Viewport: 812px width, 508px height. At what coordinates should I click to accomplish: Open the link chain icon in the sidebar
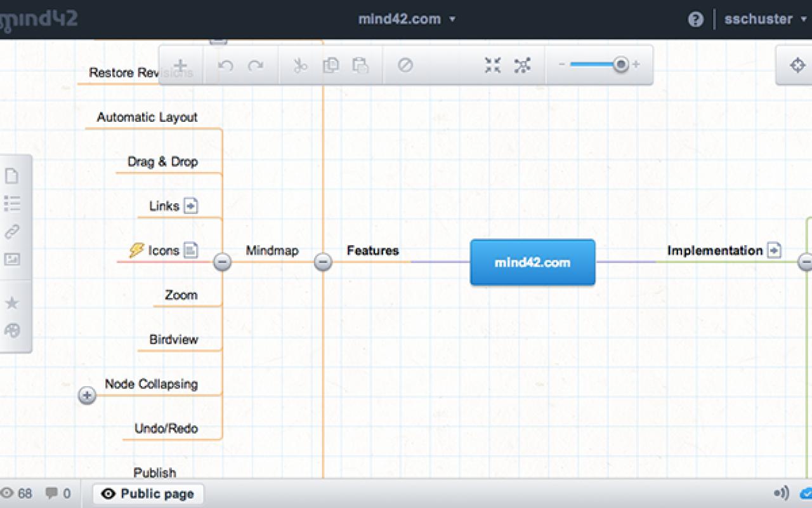click(x=12, y=232)
